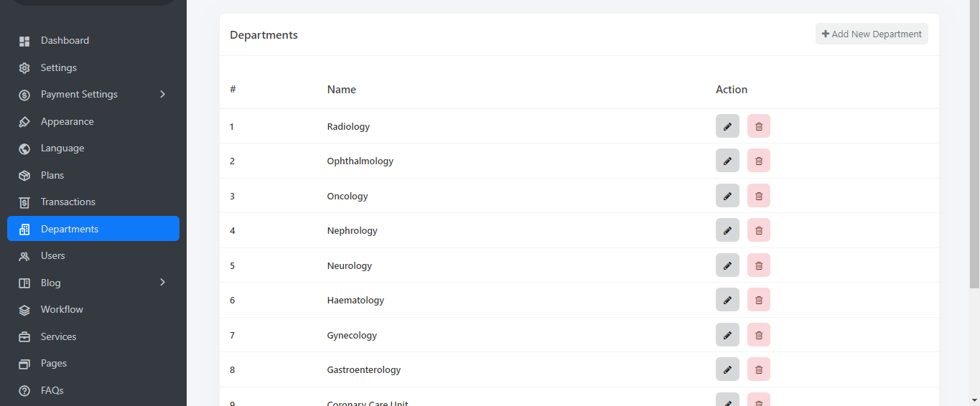Go to the Appearance section
Screen dimensions: 980x406
point(67,121)
